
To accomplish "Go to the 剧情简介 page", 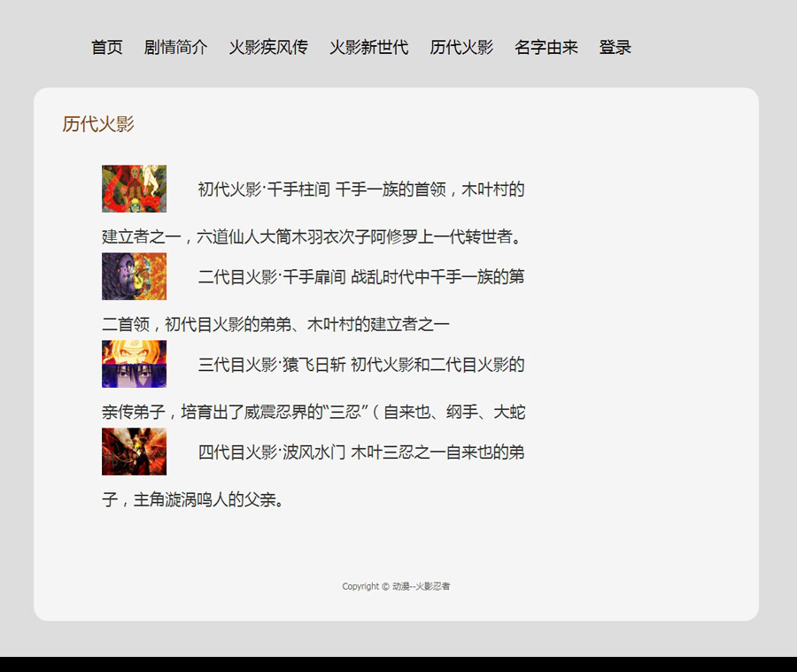I will (175, 47).
